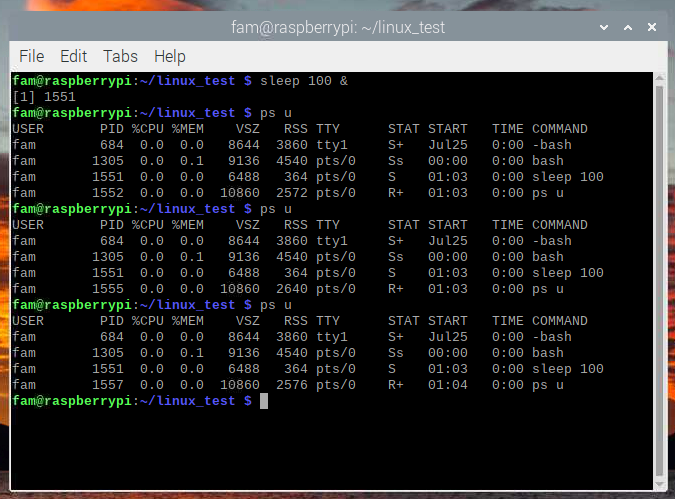The image size is (675, 499).
Task: Click PID 1557 in the third ps output
Action: (x=108, y=385)
